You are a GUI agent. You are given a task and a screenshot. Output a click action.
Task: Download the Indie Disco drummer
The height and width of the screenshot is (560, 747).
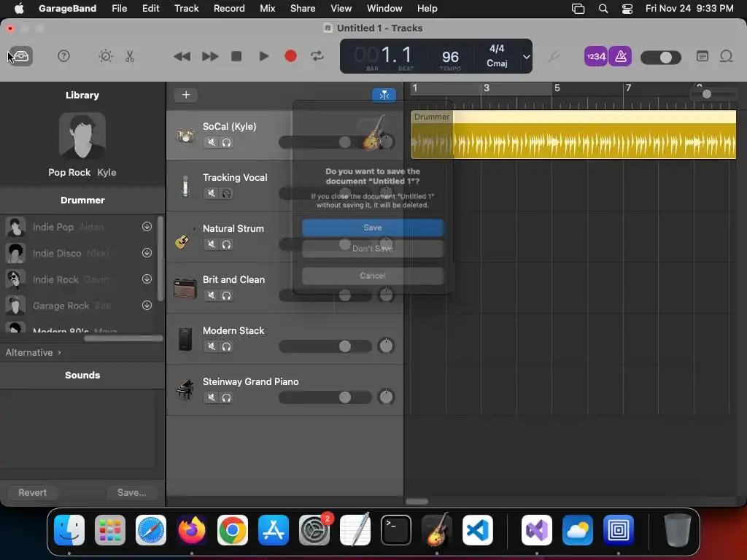pos(147,253)
